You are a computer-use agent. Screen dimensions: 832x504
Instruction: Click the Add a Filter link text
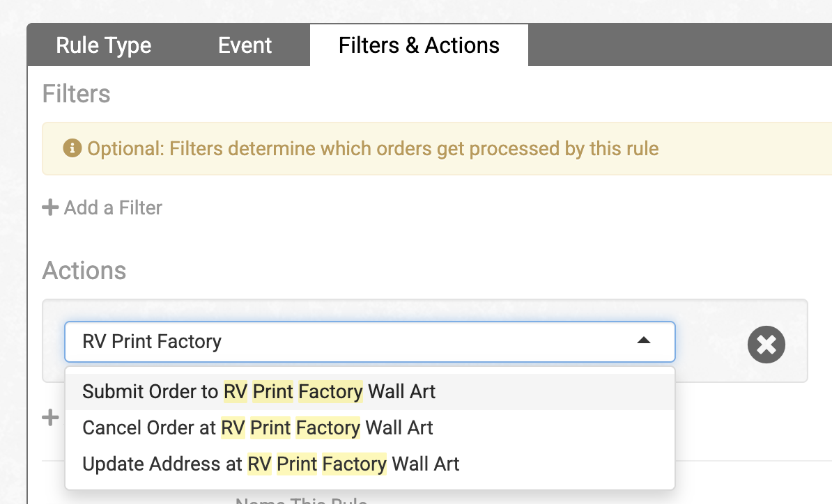click(113, 207)
